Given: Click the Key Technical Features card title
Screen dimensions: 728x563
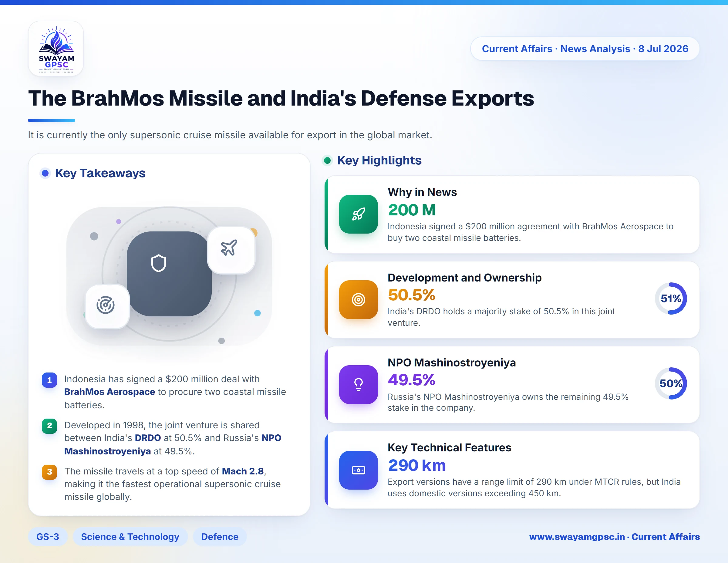Looking at the screenshot, I should (x=449, y=447).
